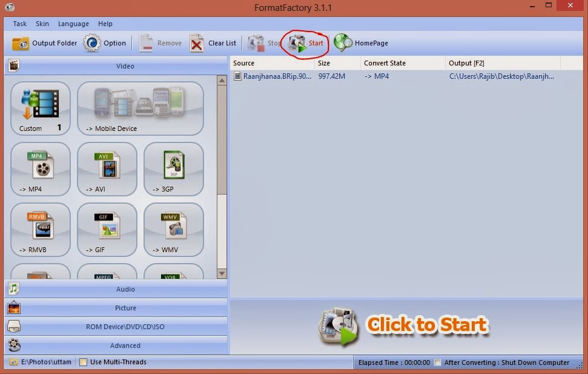Click the format list scrollbar thumb
The image size is (588, 374).
(222, 139)
